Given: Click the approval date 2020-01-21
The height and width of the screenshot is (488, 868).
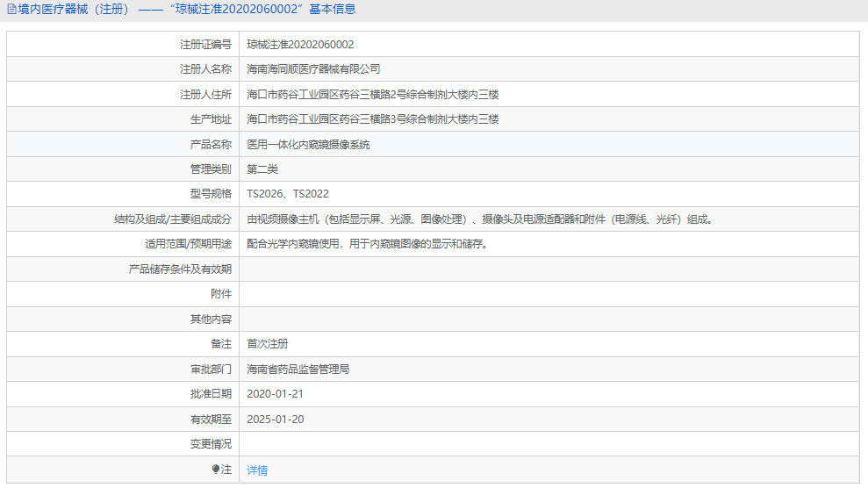Looking at the screenshot, I should [275, 394].
